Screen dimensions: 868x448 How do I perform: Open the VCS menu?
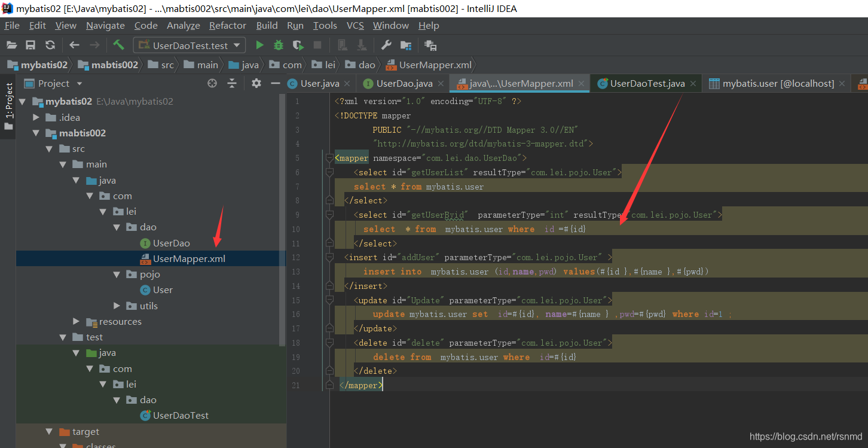355,25
